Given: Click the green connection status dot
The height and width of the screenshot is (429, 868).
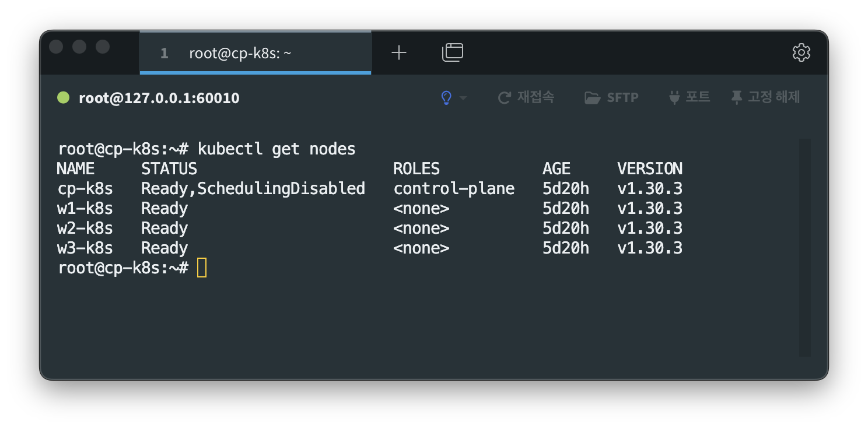Looking at the screenshot, I should 63,97.
